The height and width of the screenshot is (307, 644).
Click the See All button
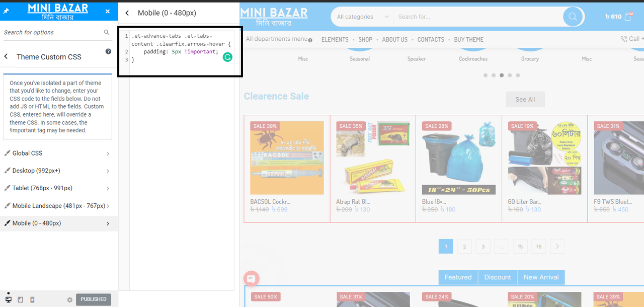[x=525, y=99]
